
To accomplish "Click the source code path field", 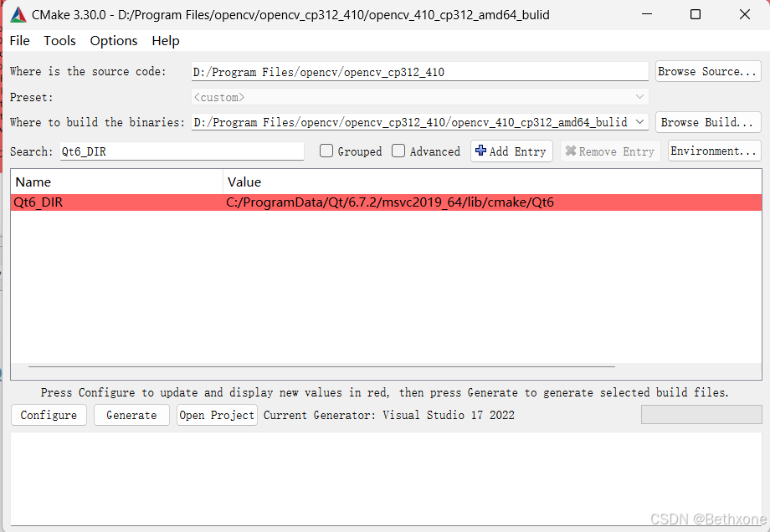I will click(420, 72).
